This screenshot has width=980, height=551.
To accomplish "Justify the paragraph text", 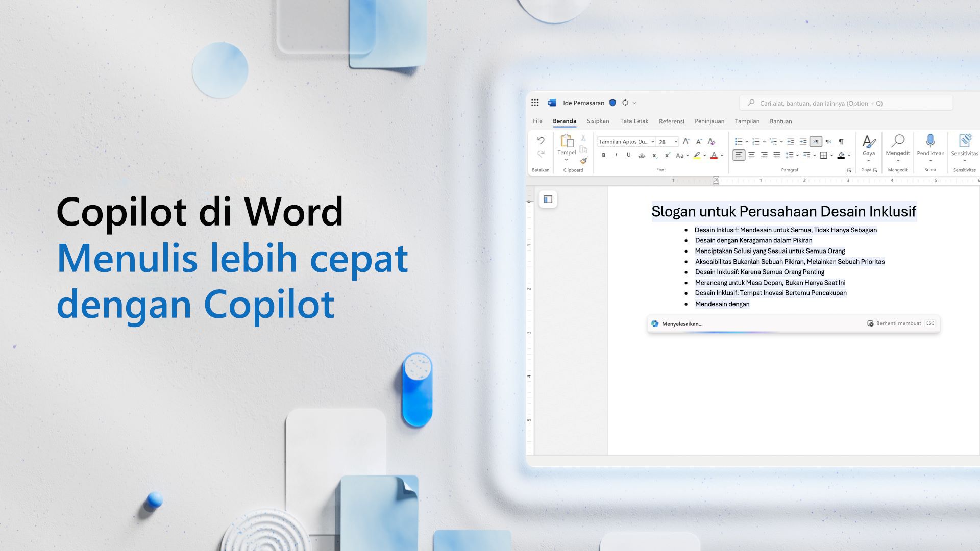I will click(777, 155).
